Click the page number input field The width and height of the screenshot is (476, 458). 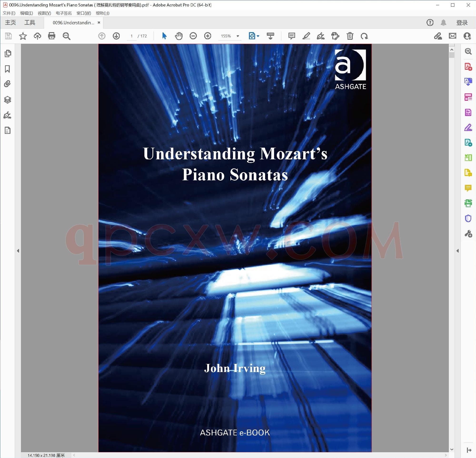[x=132, y=36]
